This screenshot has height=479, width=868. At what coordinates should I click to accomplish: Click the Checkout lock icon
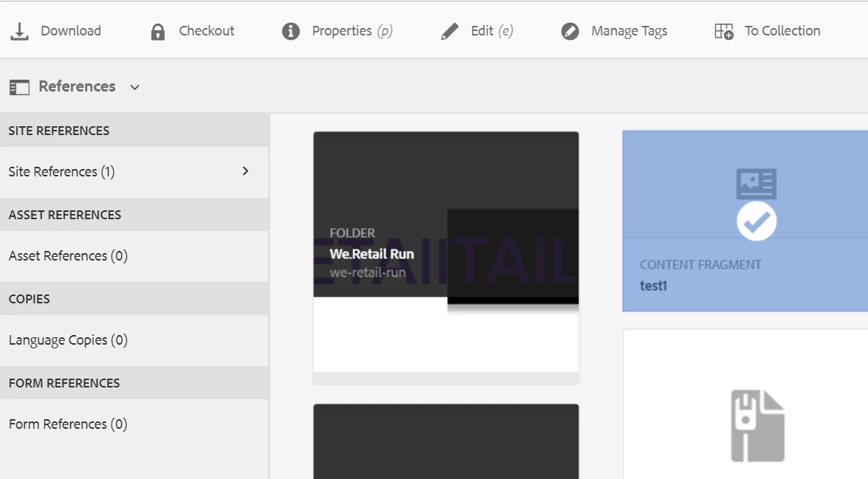point(158,32)
